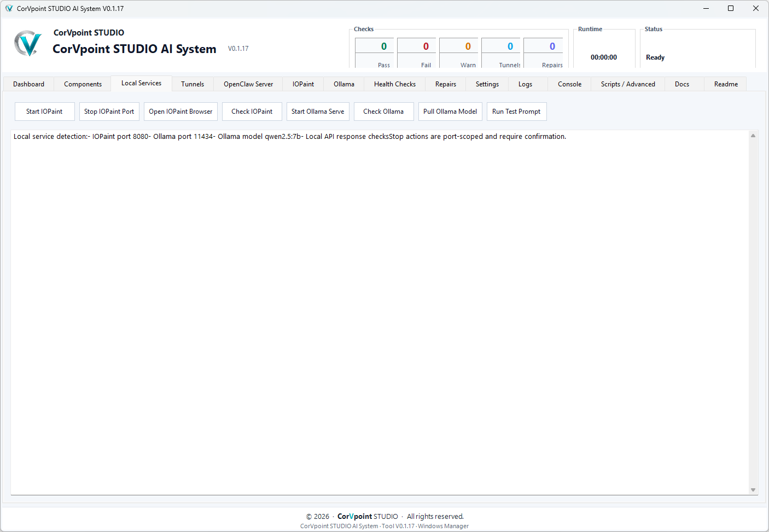View the Health Checks tab
769x532 pixels.
click(395, 84)
